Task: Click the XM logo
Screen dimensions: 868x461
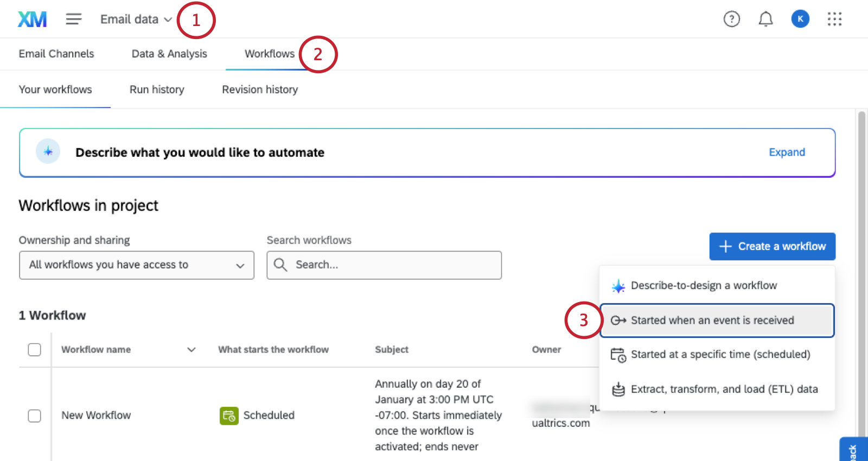Action: point(33,20)
